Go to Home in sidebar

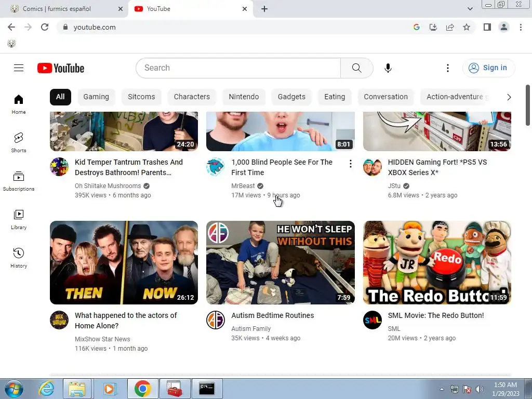19,104
